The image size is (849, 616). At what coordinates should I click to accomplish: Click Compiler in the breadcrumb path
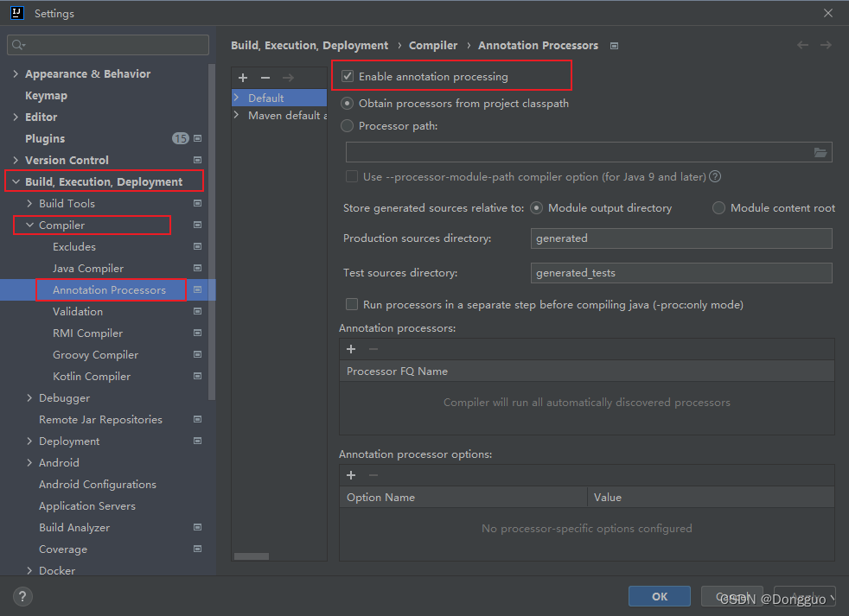(432, 46)
